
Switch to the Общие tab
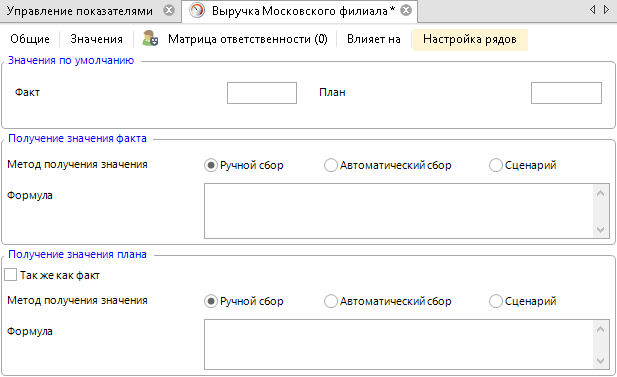[x=30, y=39]
